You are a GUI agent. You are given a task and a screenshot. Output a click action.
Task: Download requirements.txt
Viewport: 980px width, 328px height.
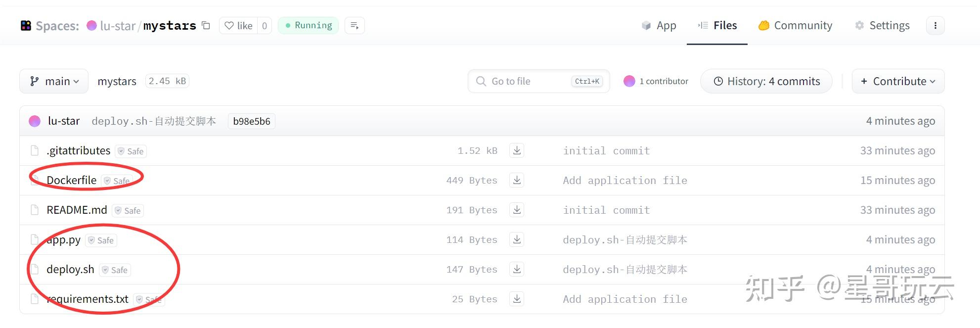tap(517, 299)
